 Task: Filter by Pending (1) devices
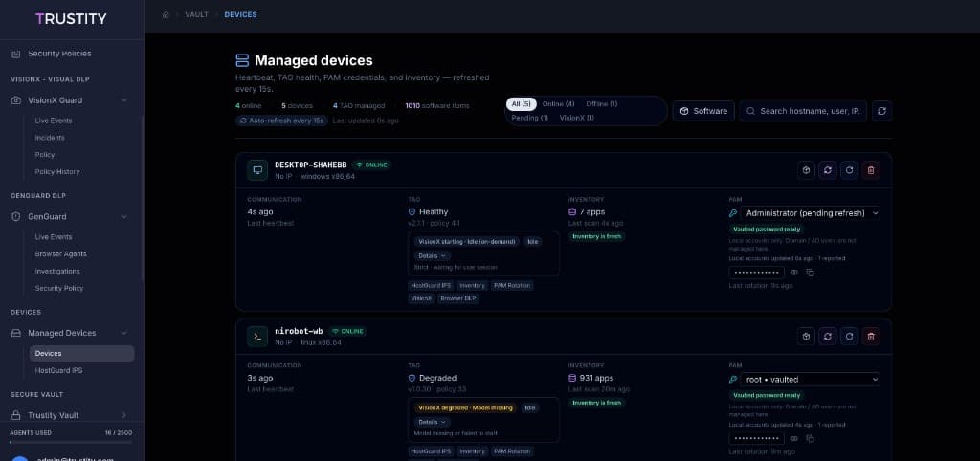[x=529, y=118]
